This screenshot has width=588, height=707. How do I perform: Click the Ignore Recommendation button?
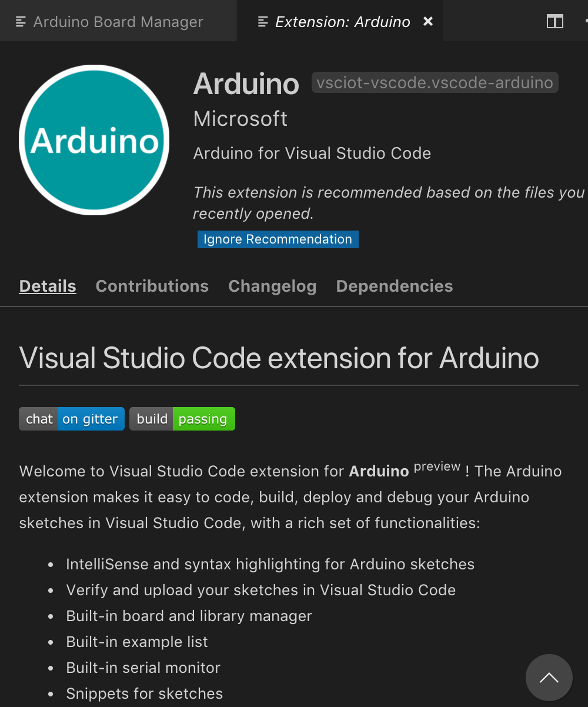point(278,239)
